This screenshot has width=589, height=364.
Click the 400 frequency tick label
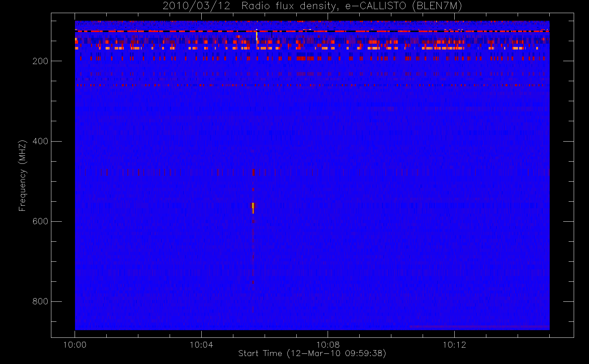pos(40,141)
